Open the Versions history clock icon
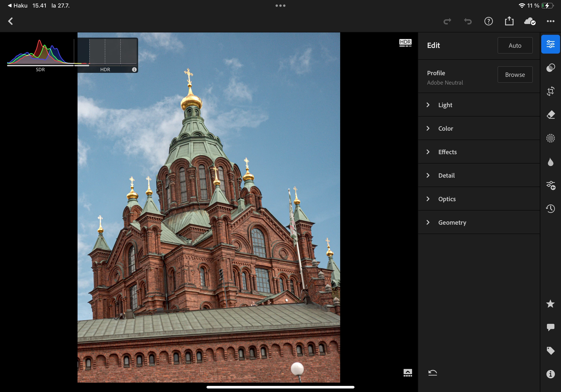The height and width of the screenshot is (392, 561). coord(550,208)
